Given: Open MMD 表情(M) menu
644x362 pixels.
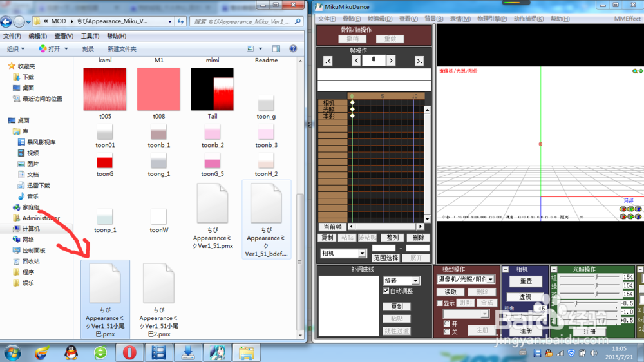Looking at the screenshot, I should pyautogui.click(x=460, y=19).
